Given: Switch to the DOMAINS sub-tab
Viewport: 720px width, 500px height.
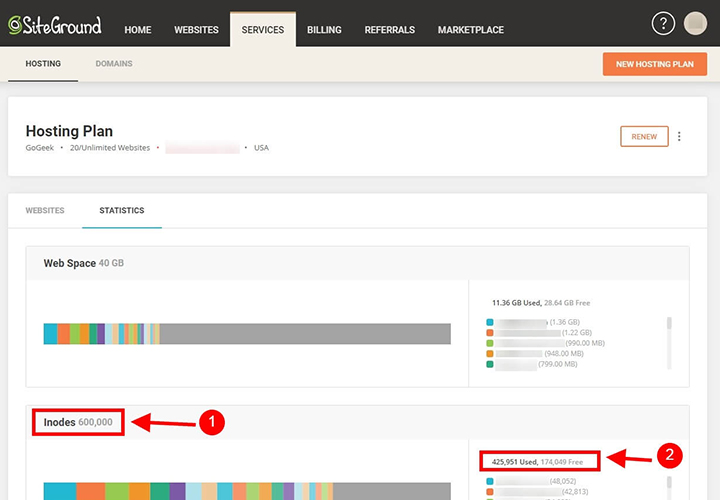Looking at the screenshot, I should 114,64.
